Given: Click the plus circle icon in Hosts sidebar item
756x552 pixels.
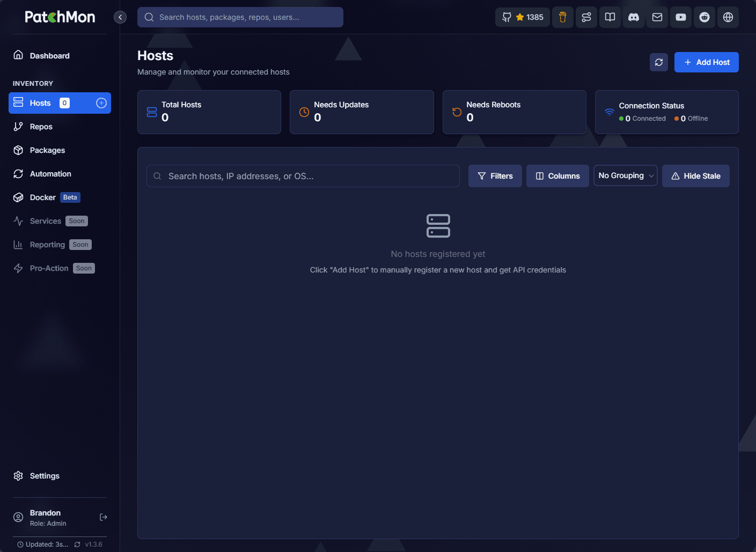Looking at the screenshot, I should pyautogui.click(x=101, y=103).
